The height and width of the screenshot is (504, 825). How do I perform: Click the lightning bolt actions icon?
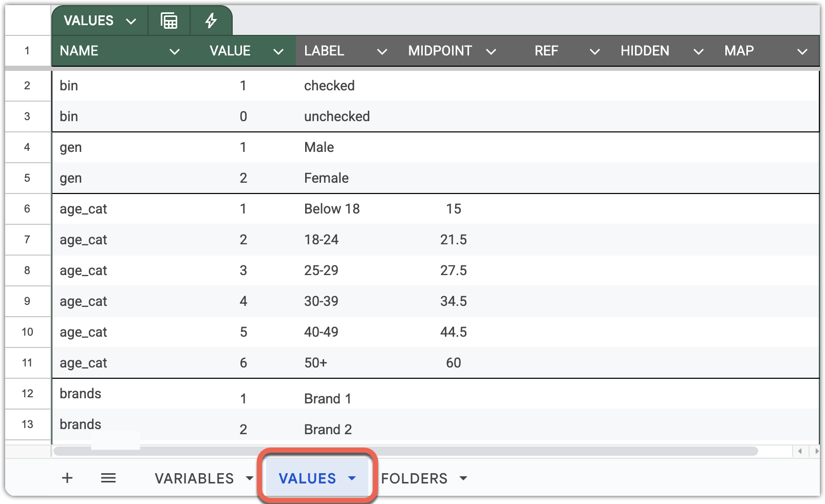click(211, 21)
